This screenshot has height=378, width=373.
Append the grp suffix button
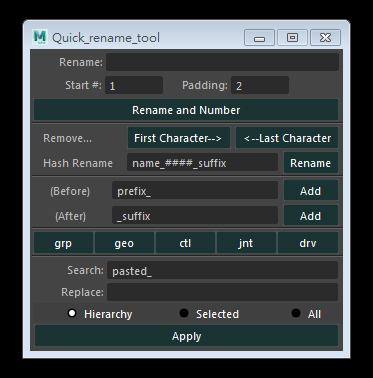click(63, 243)
